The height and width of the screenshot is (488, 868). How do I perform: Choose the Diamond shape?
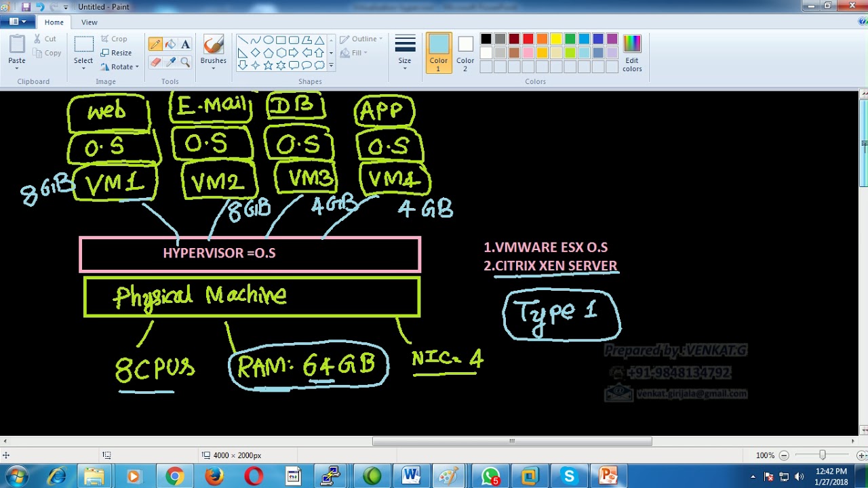pos(255,53)
